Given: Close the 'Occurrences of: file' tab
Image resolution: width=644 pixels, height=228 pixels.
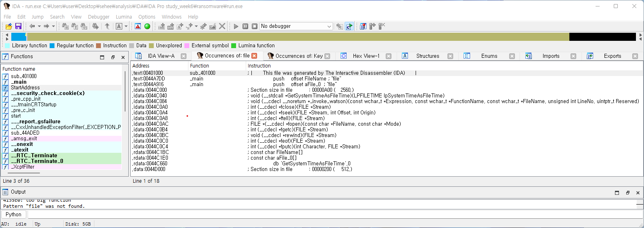Looking at the screenshot, I should tap(254, 56).
